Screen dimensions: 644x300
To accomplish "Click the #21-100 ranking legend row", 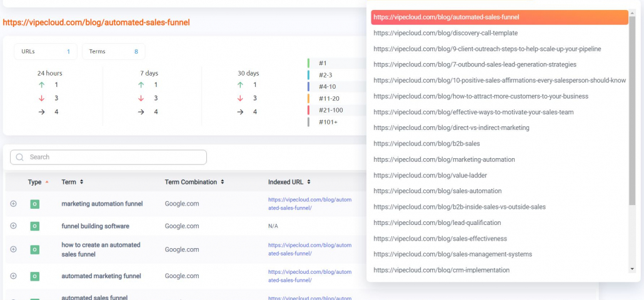I will (337, 110).
